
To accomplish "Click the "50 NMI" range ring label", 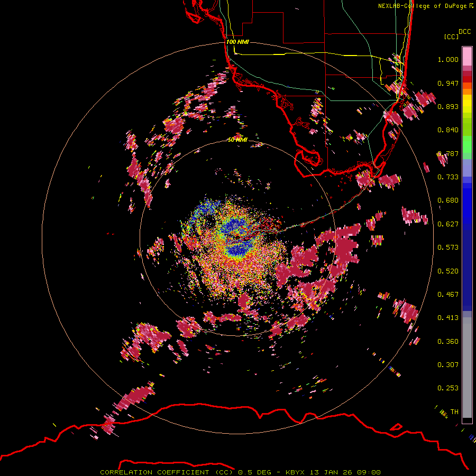I will pos(237,140).
